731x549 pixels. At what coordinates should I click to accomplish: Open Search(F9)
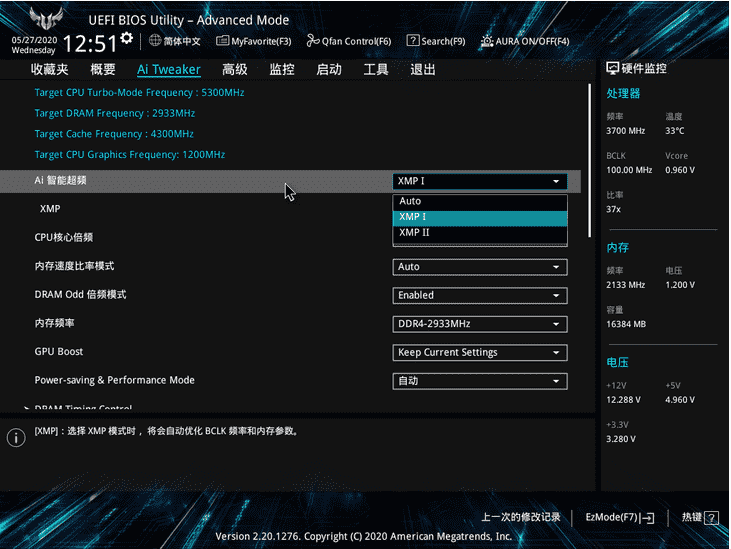click(436, 41)
